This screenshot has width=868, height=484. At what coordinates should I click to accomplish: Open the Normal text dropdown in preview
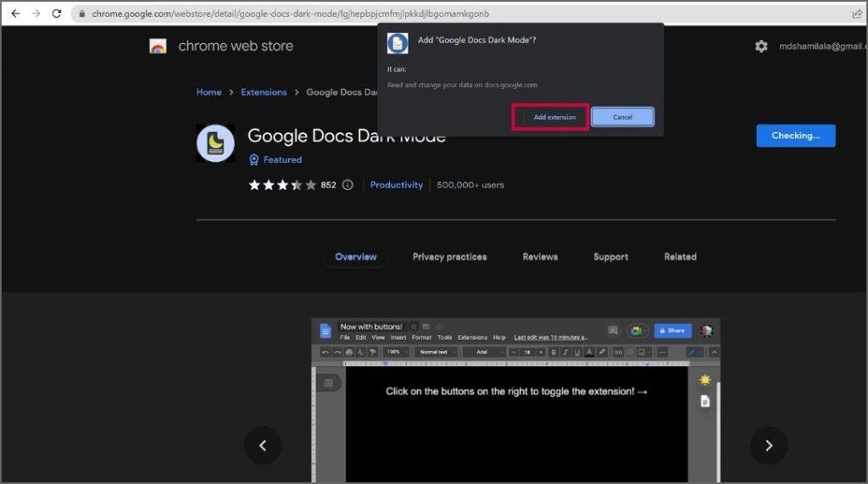(437, 353)
